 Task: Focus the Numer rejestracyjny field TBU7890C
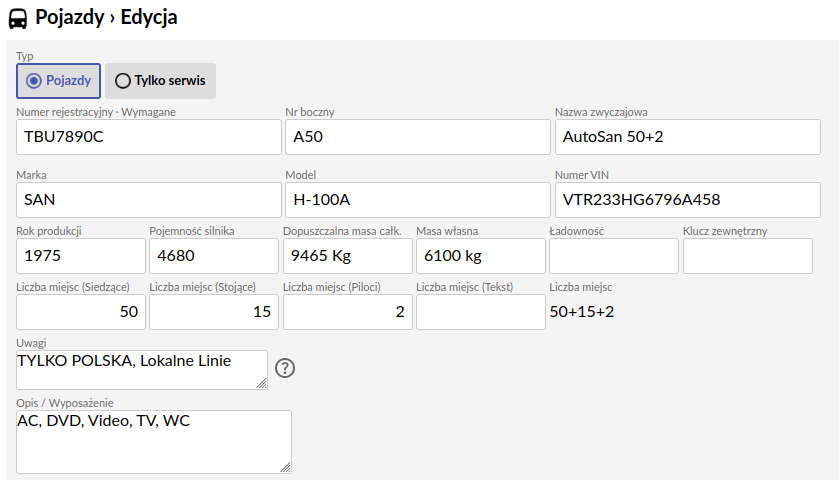tap(149, 137)
